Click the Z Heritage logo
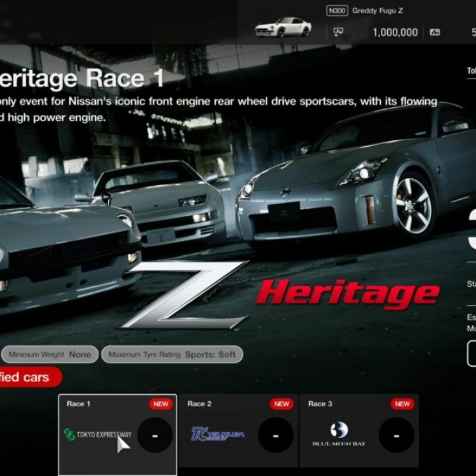The height and width of the screenshot is (476, 476). coord(279,295)
